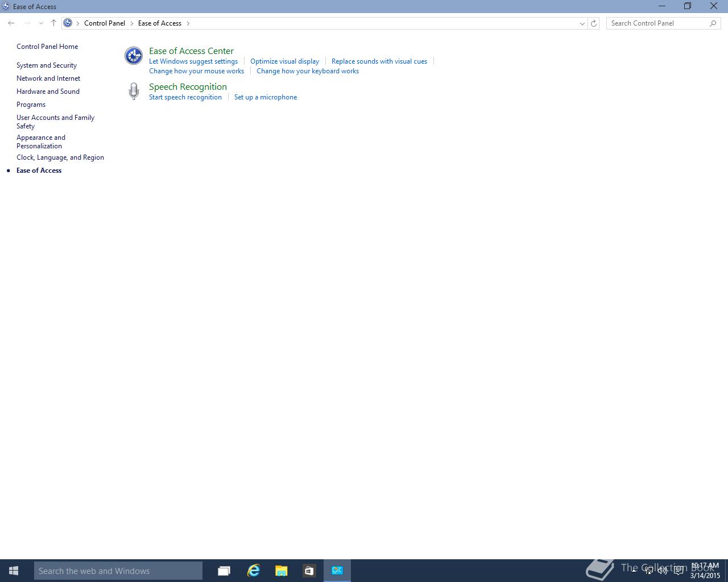The height and width of the screenshot is (582, 728).
Task: Open System and Security category
Action: tap(47, 65)
